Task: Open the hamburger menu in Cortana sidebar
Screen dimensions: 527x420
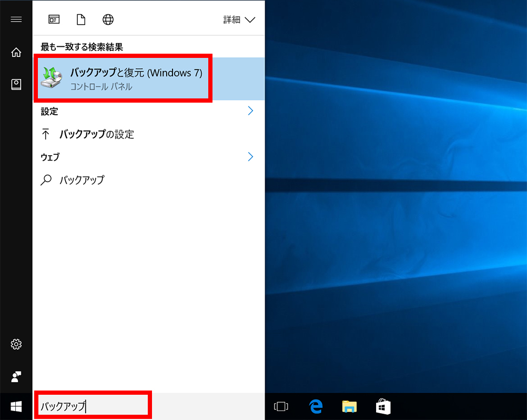Action: [16, 19]
